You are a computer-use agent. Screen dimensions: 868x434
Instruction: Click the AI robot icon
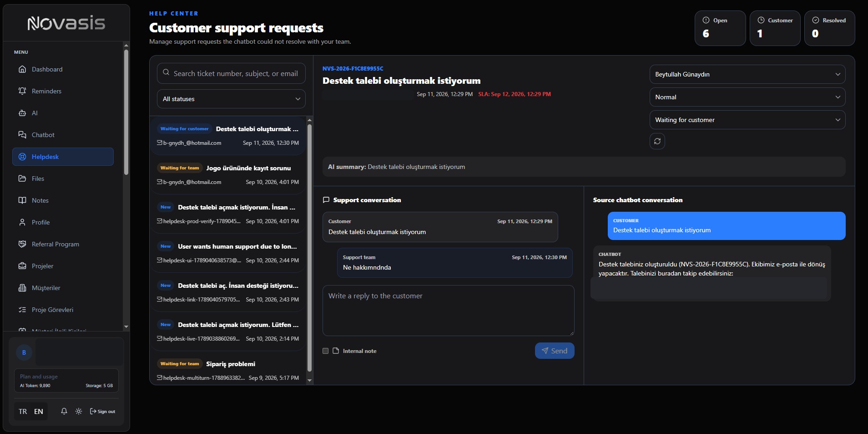tap(22, 113)
